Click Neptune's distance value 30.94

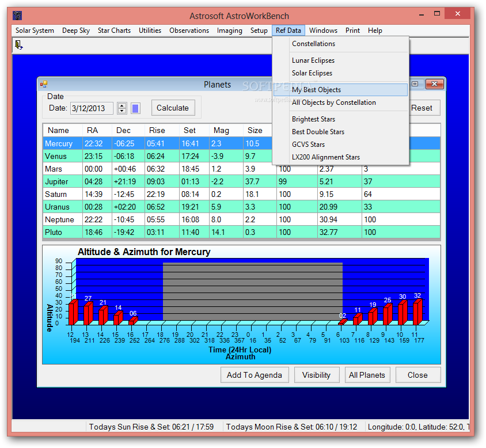[328, 220]
